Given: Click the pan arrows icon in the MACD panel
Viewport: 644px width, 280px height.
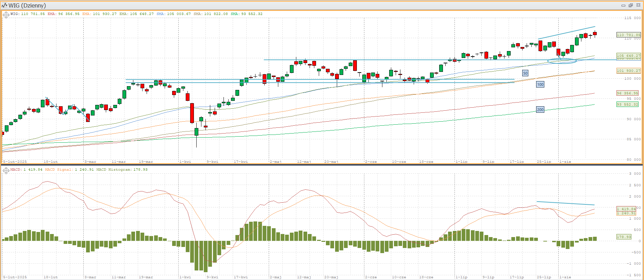Looking at the screenshot, I should (6, 170).
